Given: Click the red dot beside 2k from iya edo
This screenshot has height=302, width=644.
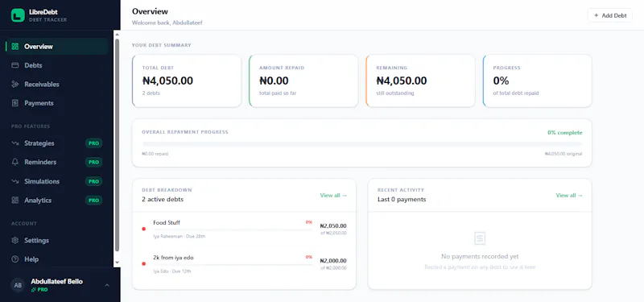Looking at the screenshot, I should (144, 264).
